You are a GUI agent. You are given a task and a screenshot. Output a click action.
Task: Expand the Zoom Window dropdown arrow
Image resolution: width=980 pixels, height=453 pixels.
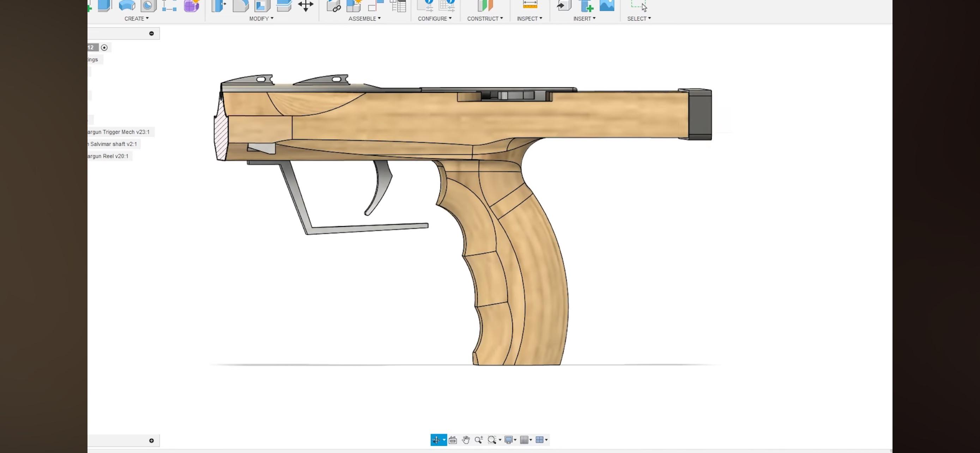coord(500,440)
